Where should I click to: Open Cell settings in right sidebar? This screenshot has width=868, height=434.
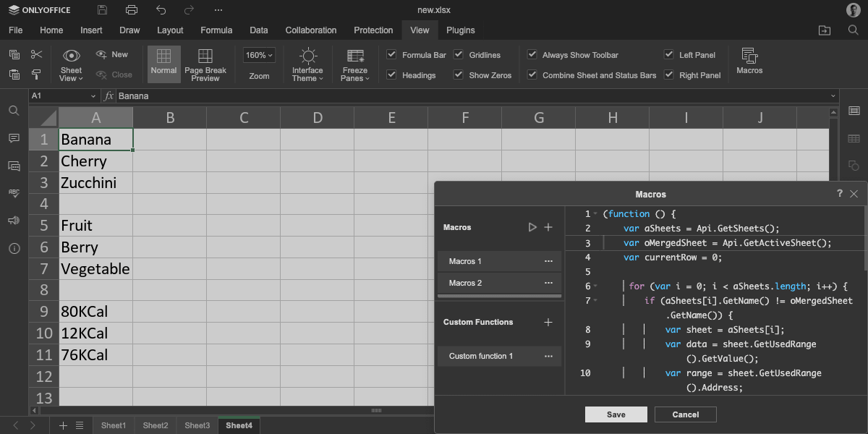[x=854, y=111]
